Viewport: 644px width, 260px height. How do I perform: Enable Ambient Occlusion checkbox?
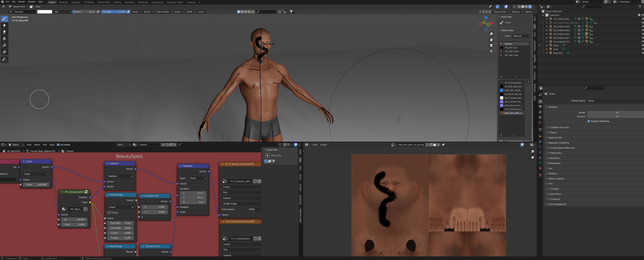pyautogui.click(x=550, y=127)
